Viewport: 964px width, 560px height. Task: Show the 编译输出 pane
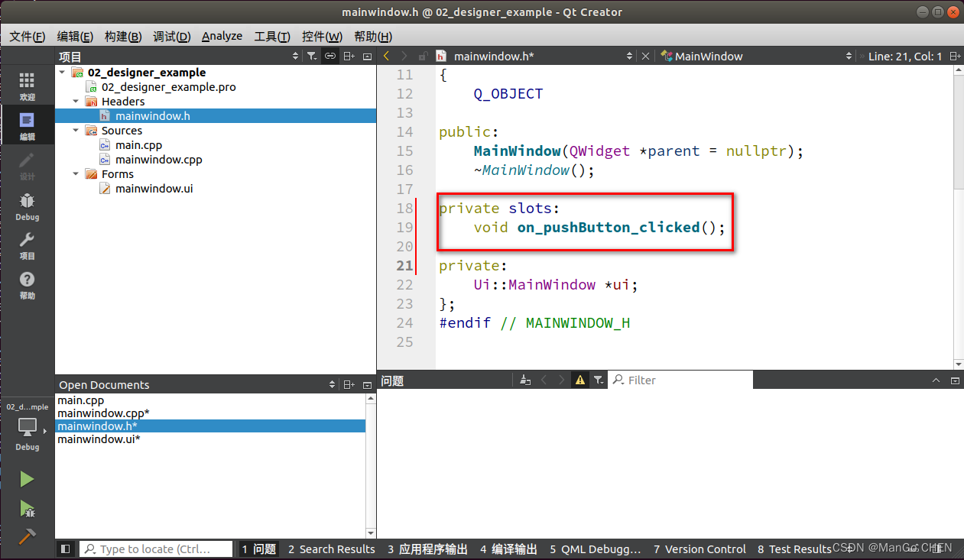[x=508, y=549]
